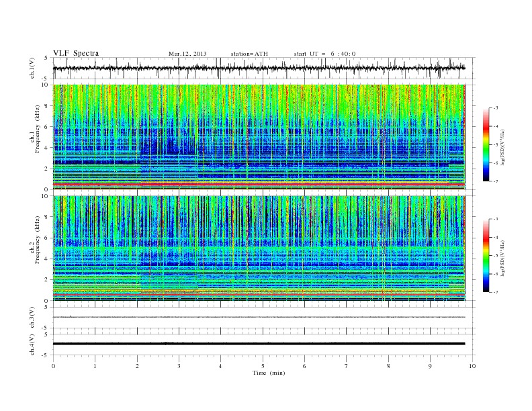The width and height of the screenshot is (532, 411).
Task: Click the ch.1 voltage waveform trace
Action: pos(259,68)
